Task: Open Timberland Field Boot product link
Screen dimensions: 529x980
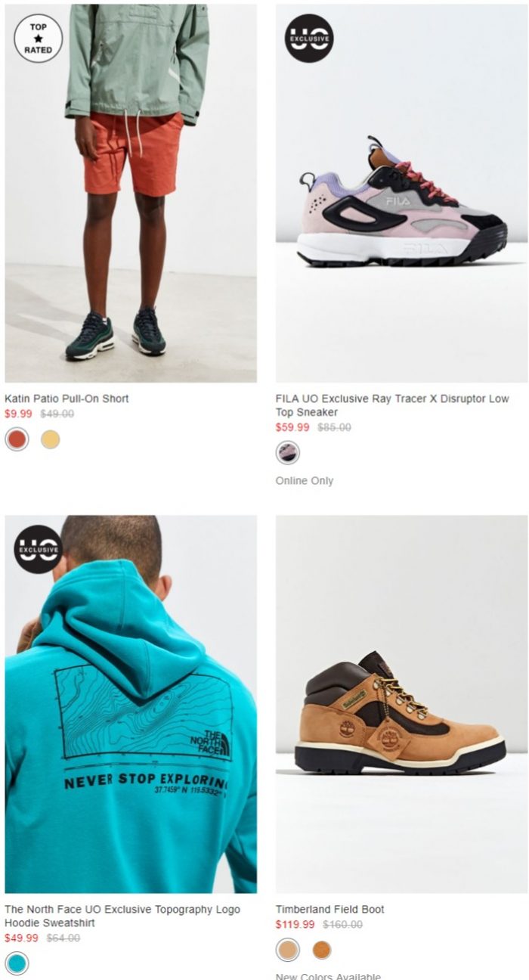Action: pyautogui.click(x=329, y=909)
